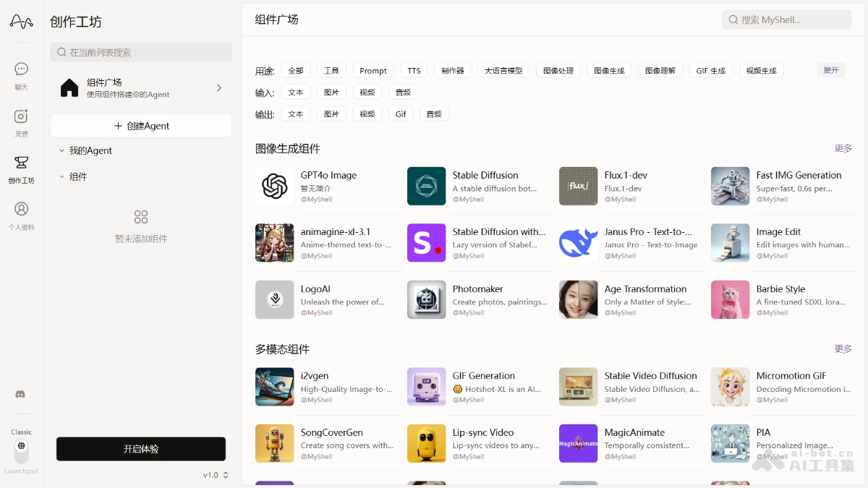Screen dimensions: 868x488
Task: Open the v1.0 version dropdown
Action: (x=216, y=475)
